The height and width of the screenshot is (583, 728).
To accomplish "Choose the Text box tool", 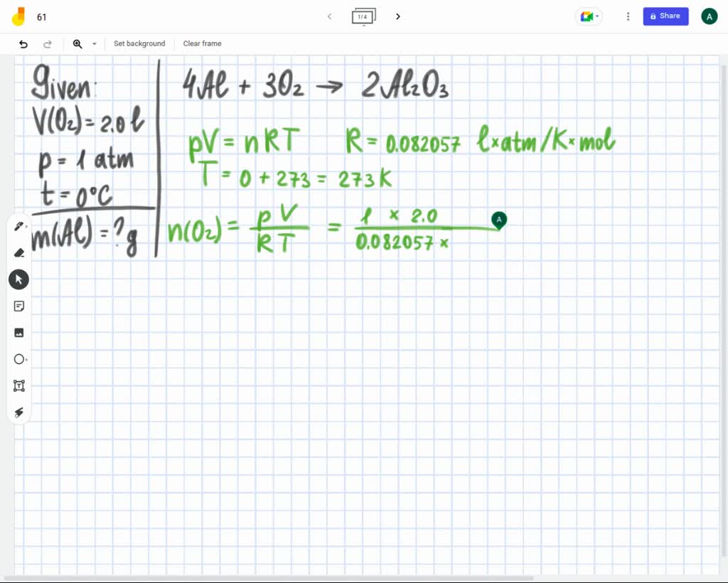I will [18, 385].
